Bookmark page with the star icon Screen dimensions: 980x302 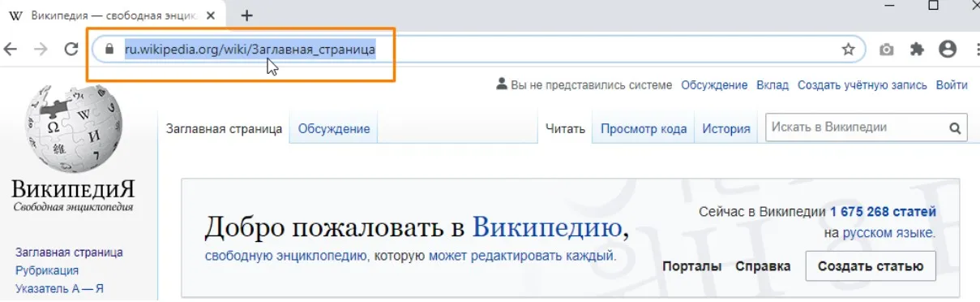coord(848,50)
